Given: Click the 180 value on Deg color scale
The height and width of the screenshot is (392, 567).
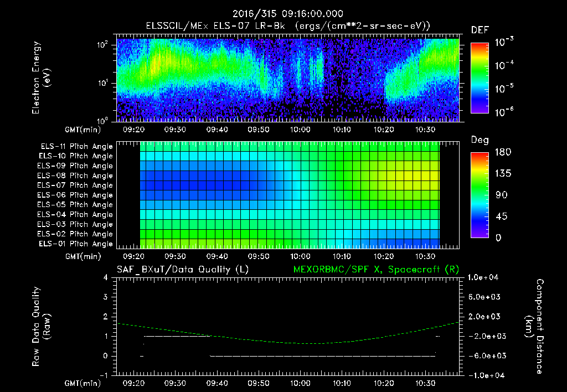Looking at the screenshot, I should click(503, 152).
